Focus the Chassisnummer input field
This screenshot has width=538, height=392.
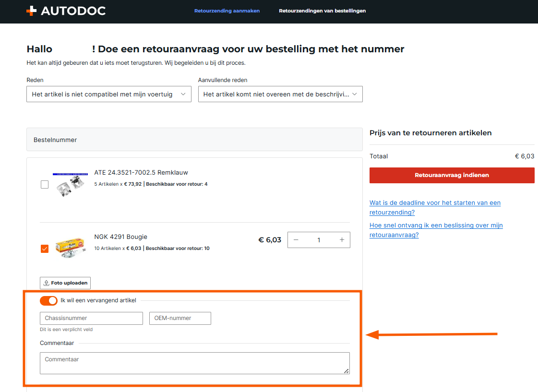pos(91,318)
